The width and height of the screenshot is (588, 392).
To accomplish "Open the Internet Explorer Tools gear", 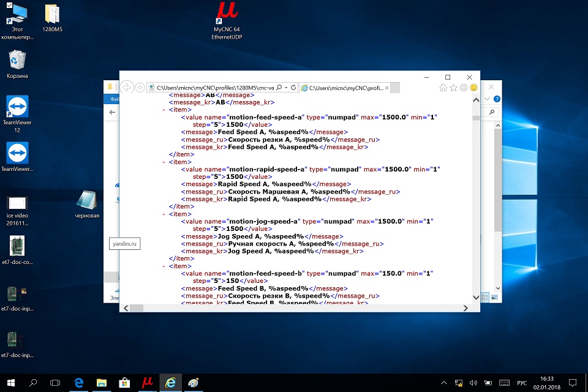I will pyautogui.click(x=464, y=88).
